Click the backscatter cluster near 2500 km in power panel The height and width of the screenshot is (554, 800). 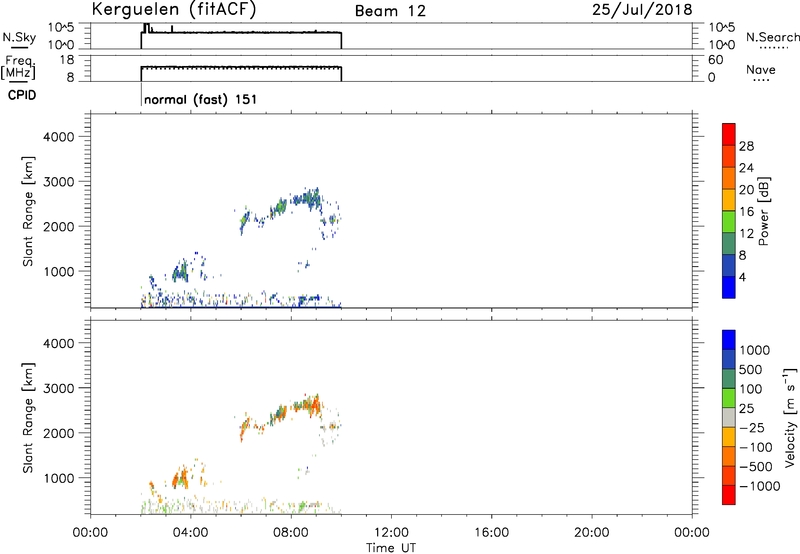[x=306, y=198]
